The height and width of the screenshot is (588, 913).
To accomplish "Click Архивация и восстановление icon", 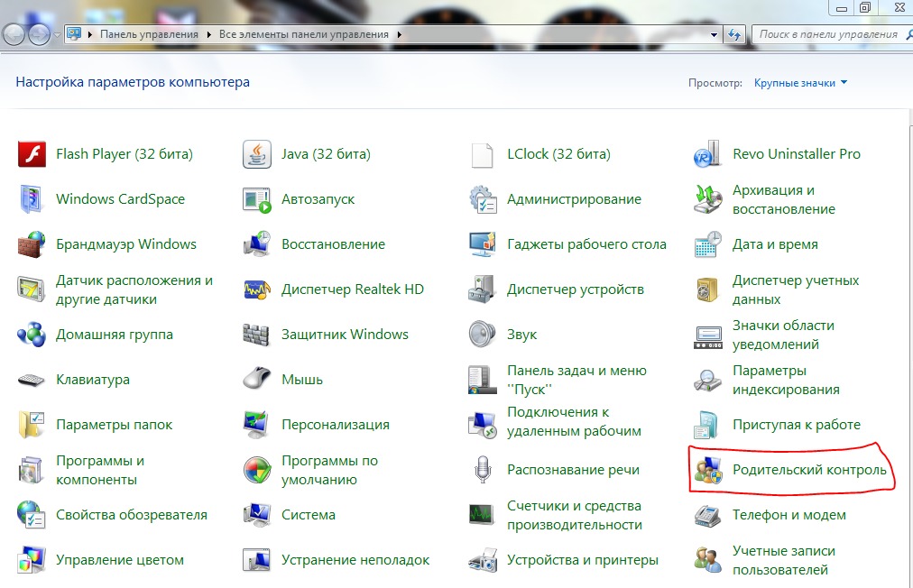I will pos(707,199).
